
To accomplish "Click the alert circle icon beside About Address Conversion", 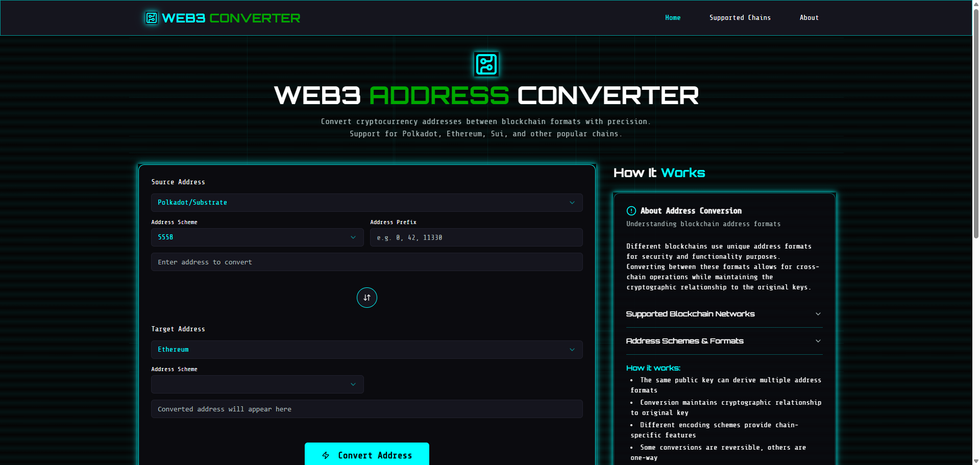I will pyautogui.click(x=631, y=211).
